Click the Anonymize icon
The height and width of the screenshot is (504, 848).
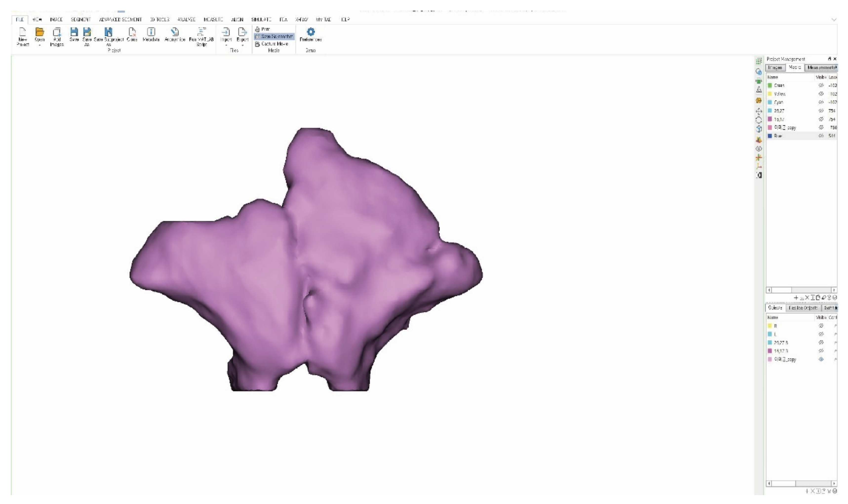tap(175, 32)
